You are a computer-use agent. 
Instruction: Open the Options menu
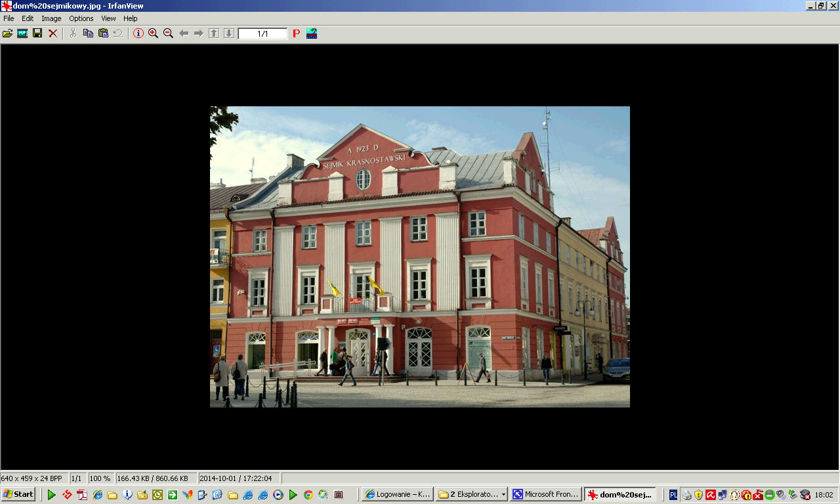(81, 18)
